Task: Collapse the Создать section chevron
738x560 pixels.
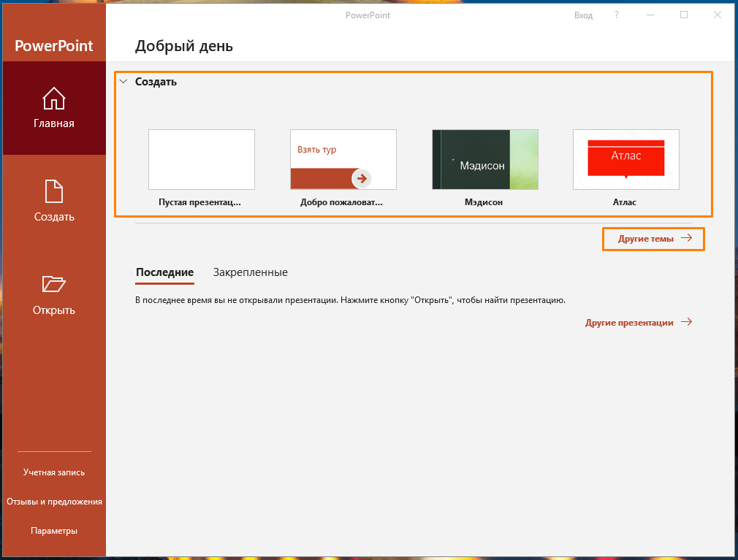Action: pos(123,81)
